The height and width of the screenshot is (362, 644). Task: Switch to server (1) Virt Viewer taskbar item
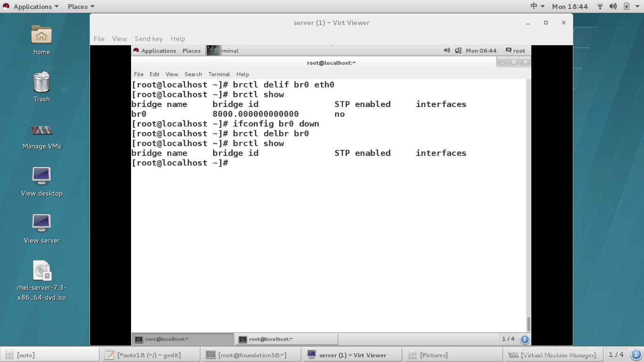coord(352,355)
